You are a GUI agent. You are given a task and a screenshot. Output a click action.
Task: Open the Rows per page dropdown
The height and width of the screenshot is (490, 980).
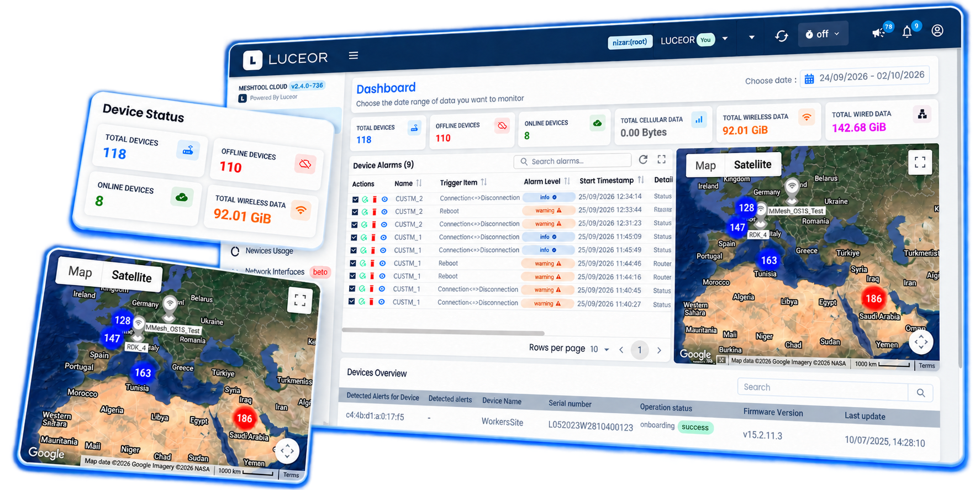pos(599,349)
